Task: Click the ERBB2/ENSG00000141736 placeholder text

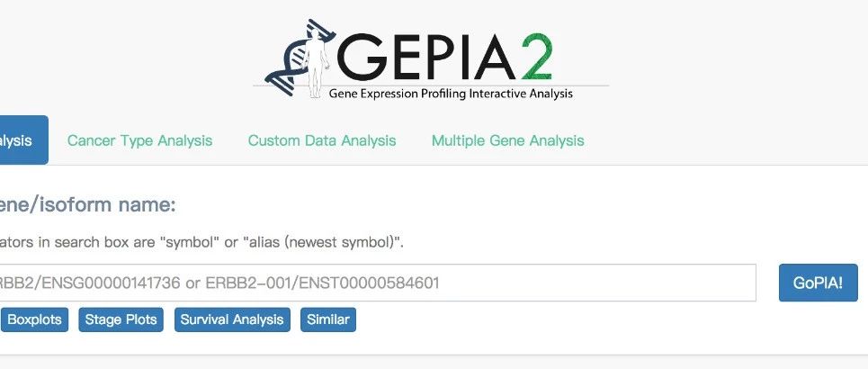Action: 90,283
